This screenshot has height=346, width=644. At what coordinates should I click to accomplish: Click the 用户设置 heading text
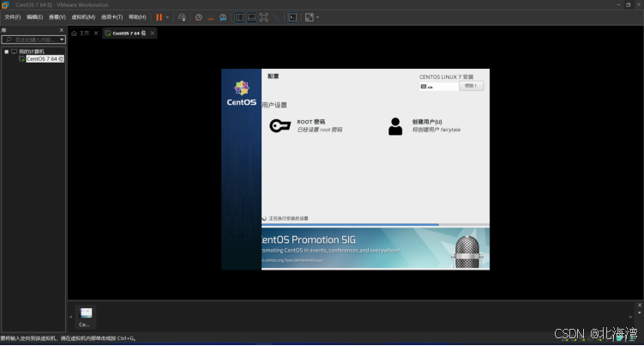click(x=274, y=105)
